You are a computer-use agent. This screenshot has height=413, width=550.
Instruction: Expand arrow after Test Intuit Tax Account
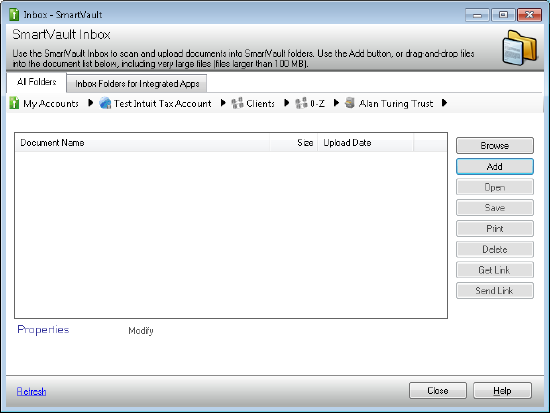click(x=223, y=103)
